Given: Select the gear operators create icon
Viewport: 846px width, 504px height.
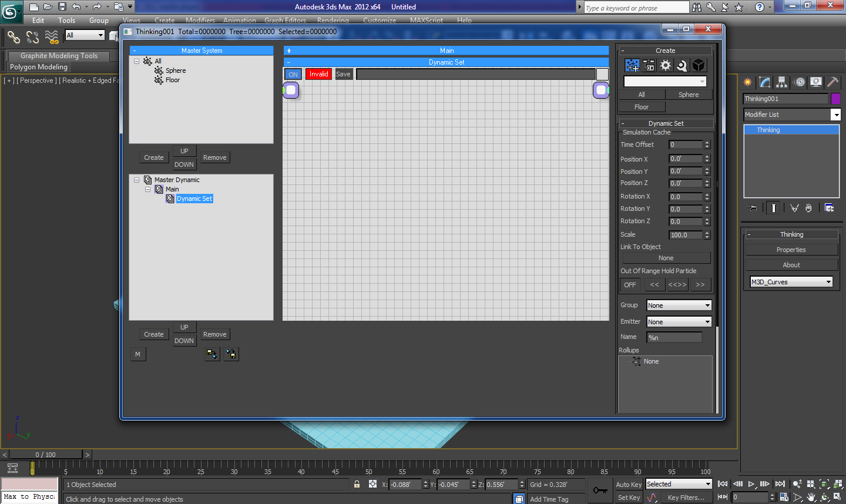Looking at the screenshot, I should click(x=665, y=65).
